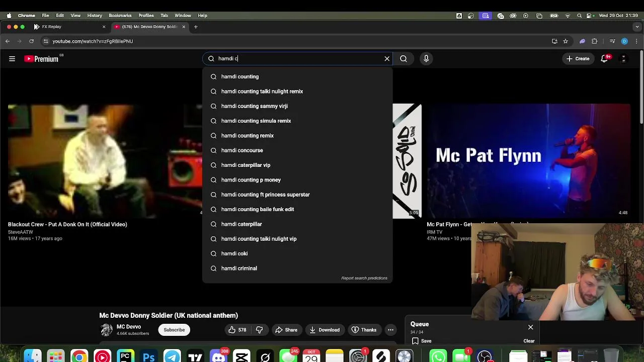The image size is (644, 362).
Task: Start voice search with microphone icon
Action: pos(426,59)
